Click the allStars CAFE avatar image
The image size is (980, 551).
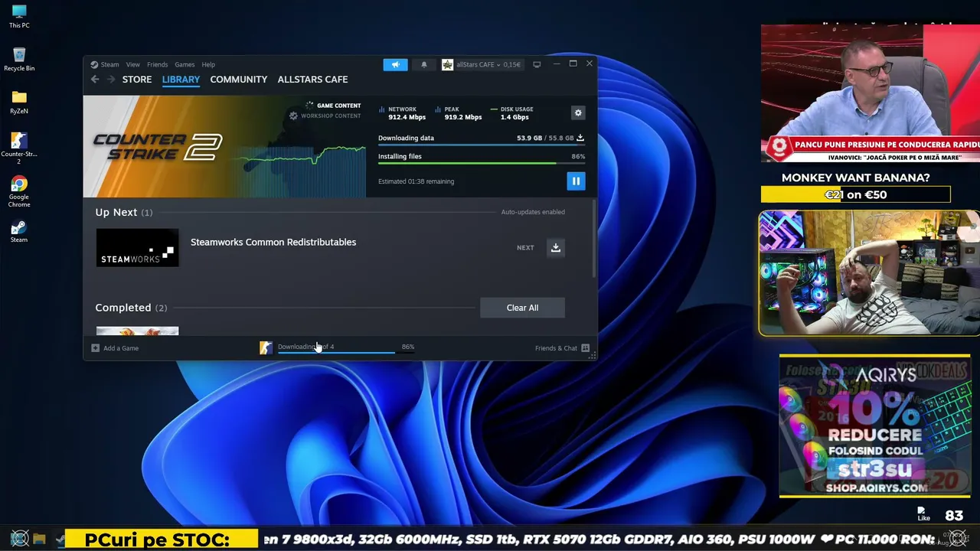click(448, 64)
